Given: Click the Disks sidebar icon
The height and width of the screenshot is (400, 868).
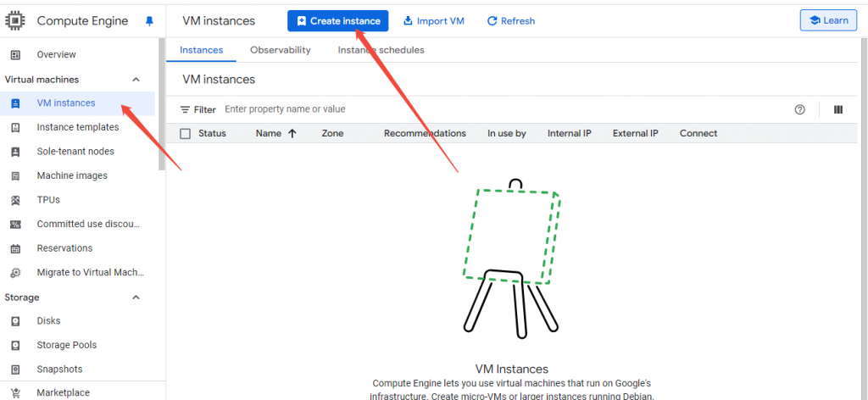Looking at the screenshot, I should (x=15, y=321).
